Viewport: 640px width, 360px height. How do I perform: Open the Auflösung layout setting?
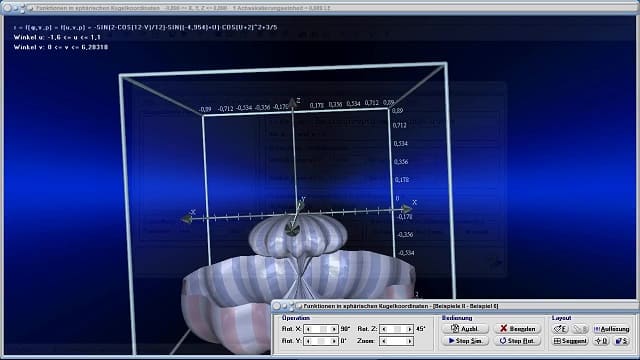point(611,329)
